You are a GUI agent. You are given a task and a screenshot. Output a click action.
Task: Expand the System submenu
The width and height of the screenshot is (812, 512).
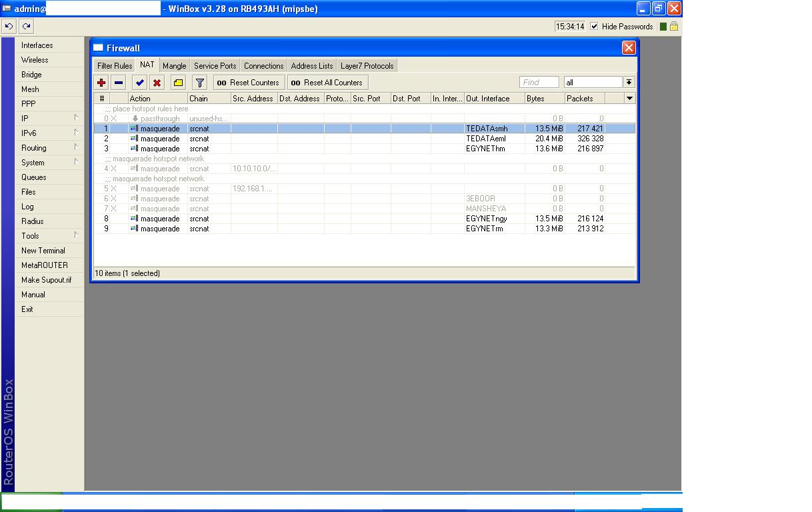coord(49,163)
